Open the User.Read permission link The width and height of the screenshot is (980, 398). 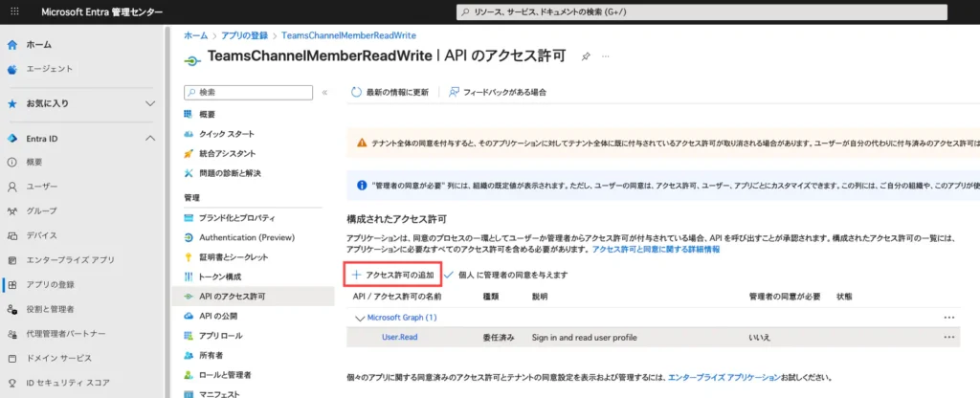(399, 338)
